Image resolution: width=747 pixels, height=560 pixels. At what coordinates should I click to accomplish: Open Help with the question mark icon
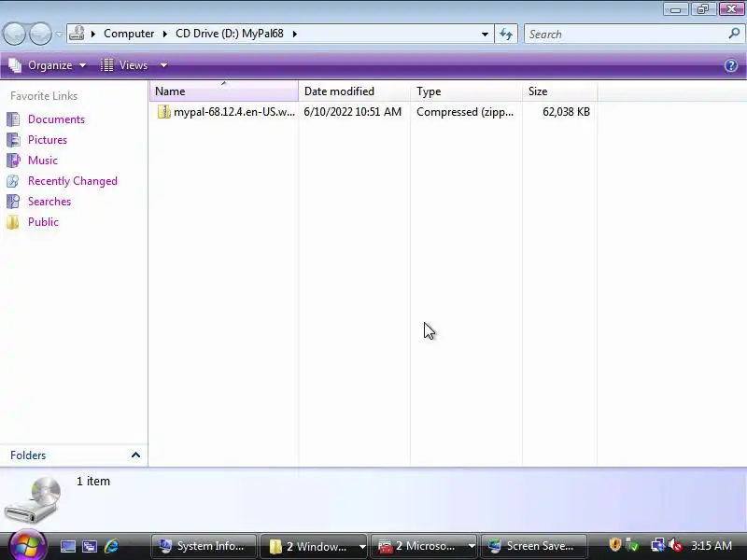(x=731, y=65)
